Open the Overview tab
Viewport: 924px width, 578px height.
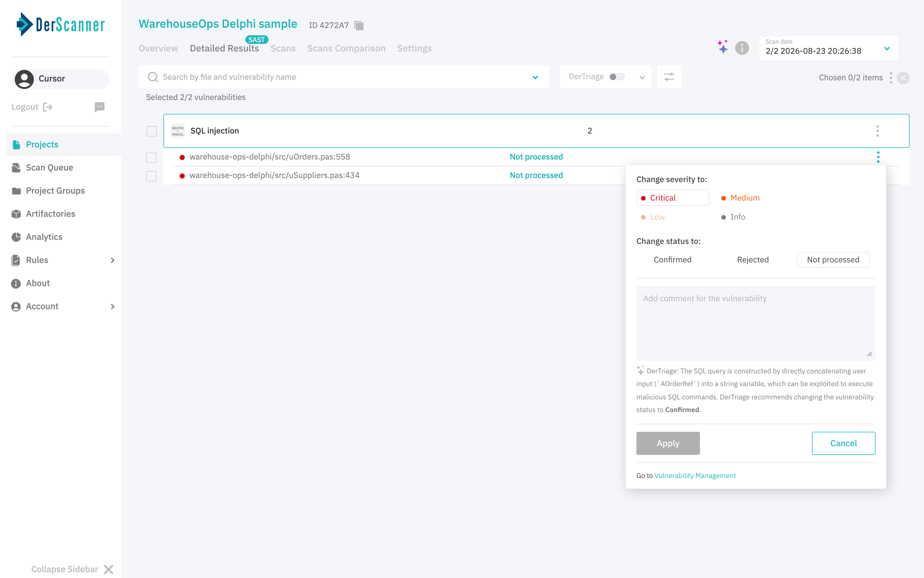(x=158, y=48)
